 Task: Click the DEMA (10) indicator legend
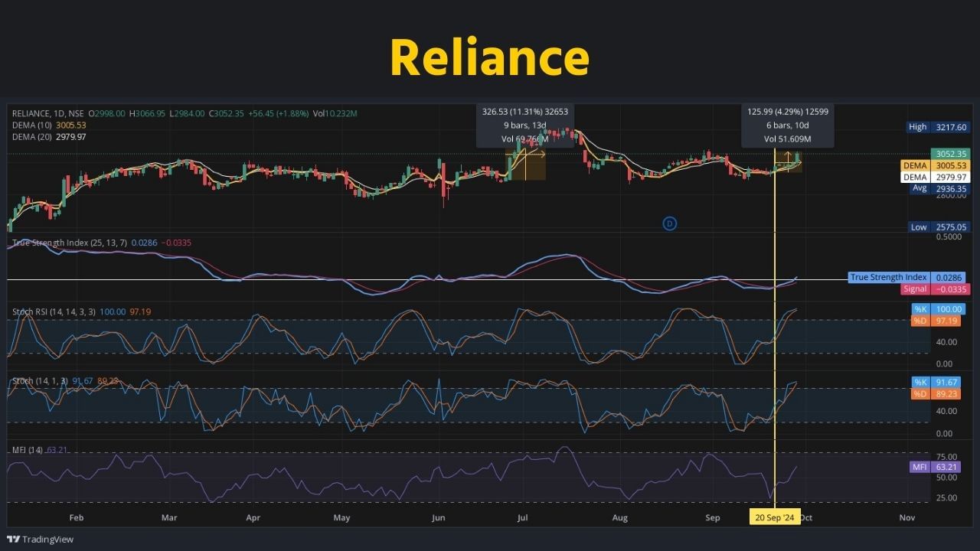pos(49,125)
